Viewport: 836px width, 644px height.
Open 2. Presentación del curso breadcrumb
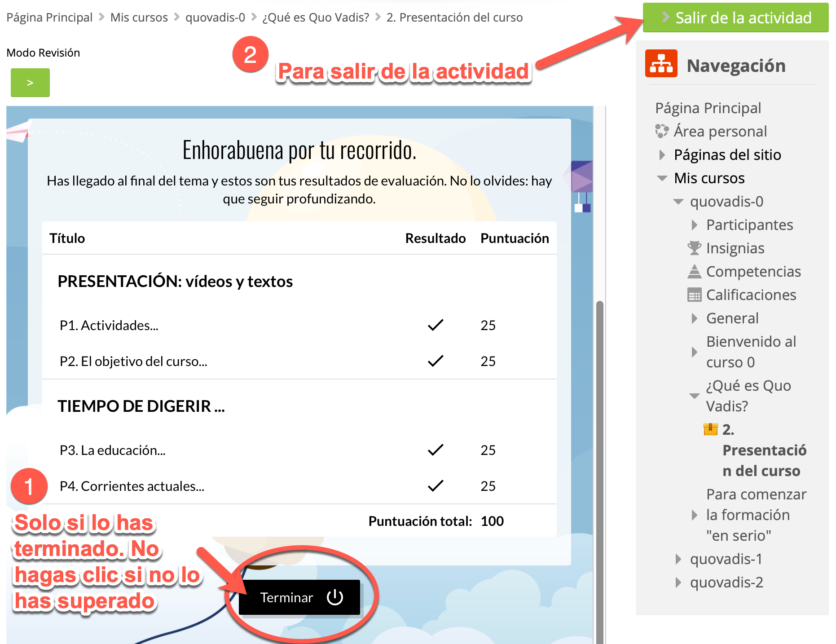click(x=454, y=18)
